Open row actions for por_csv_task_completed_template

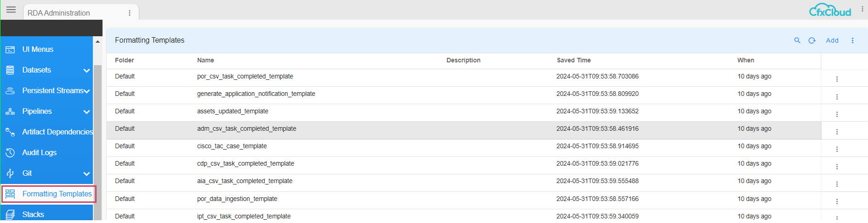point(837,79)
